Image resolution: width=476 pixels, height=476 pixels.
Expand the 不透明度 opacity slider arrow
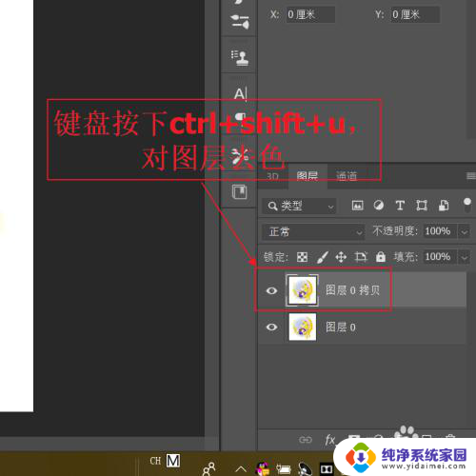(465, 231)
